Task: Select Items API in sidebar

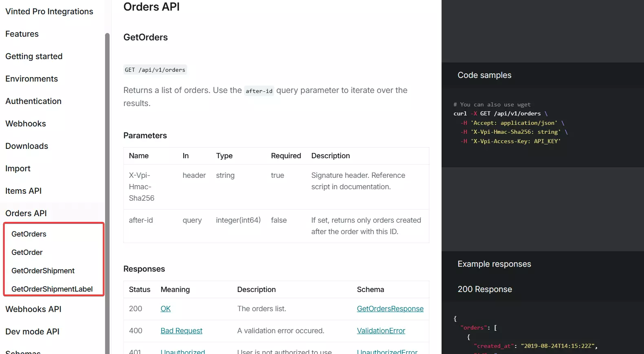Action: pyautogui.click(x=24, y=191)
